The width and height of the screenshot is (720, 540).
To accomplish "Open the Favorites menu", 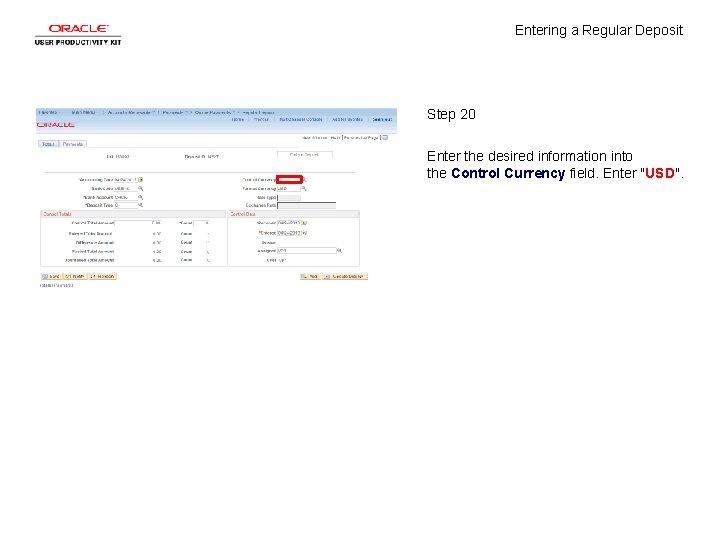I will click(x=49, y=112).
